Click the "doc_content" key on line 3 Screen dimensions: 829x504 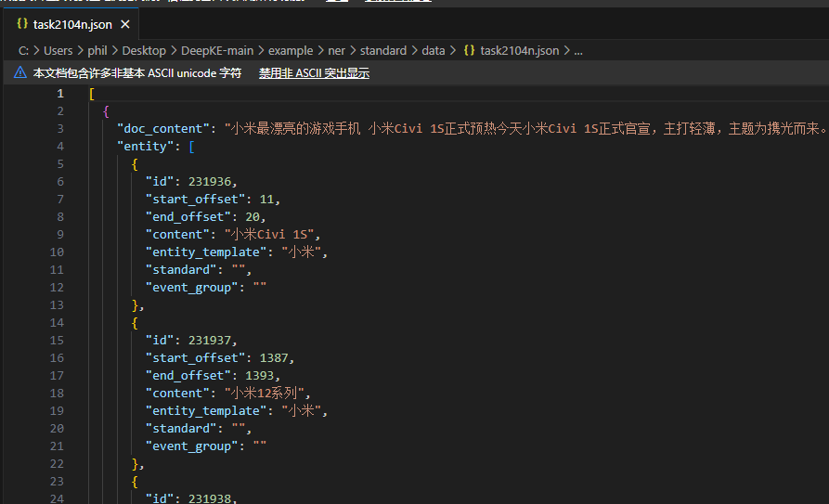point(162,128)
